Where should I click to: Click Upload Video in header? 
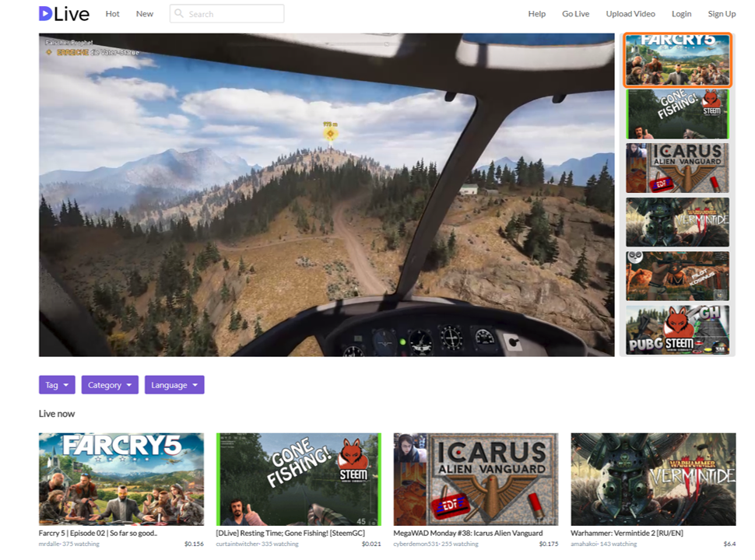click(630, 14)
